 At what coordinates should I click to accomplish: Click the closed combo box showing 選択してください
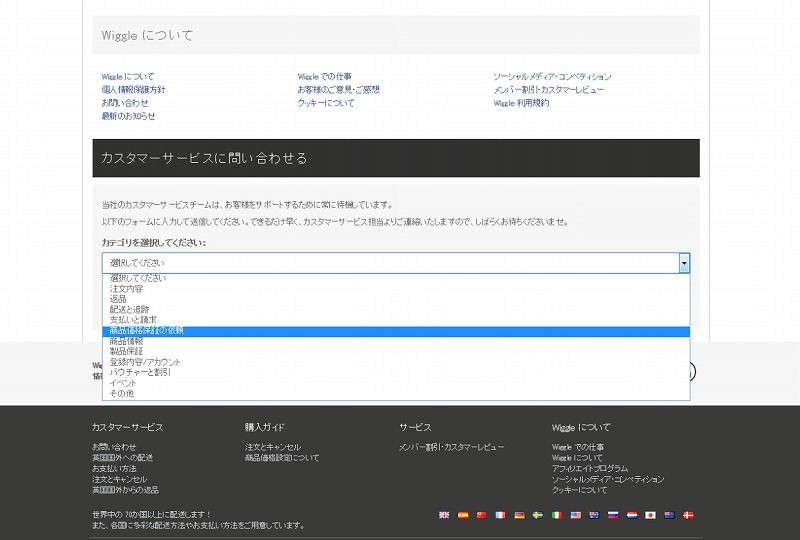point(396,263)
